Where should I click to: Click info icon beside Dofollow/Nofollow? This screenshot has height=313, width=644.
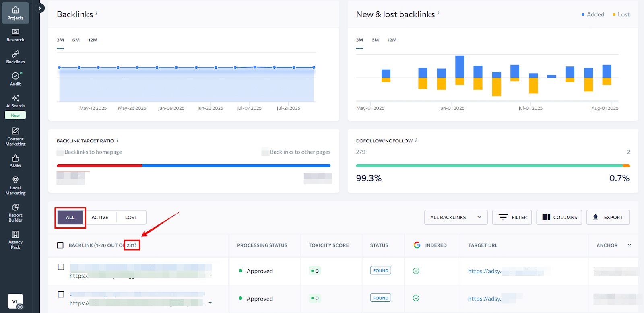(416, 140)
